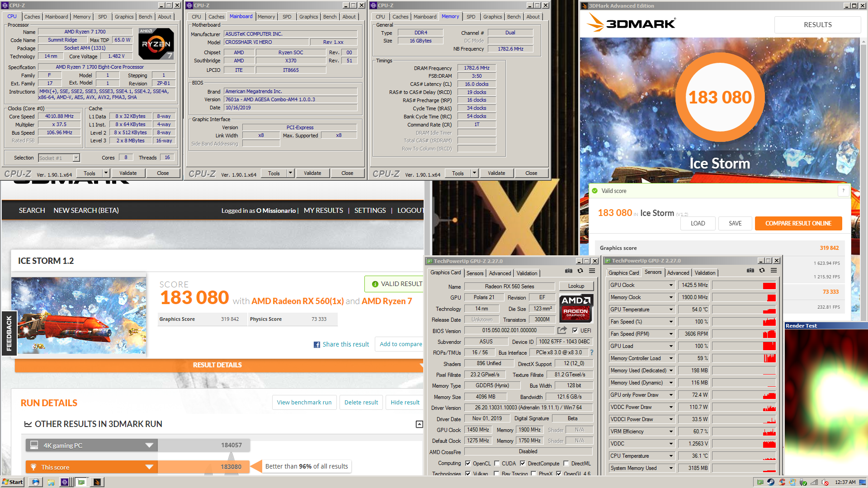Toggle the OpenCL checkbox

tap(468, 463)
